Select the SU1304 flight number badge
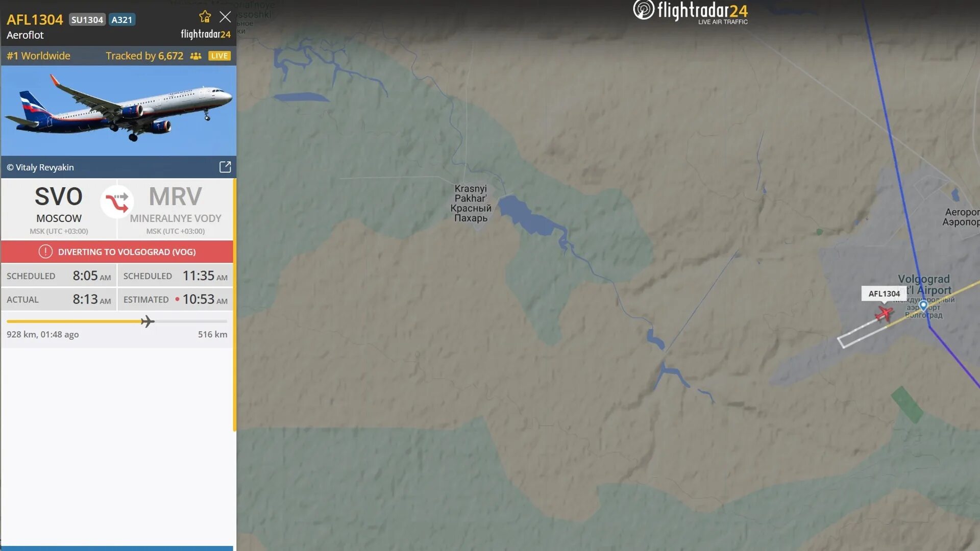The image size is (980, 551). point(87,20)
